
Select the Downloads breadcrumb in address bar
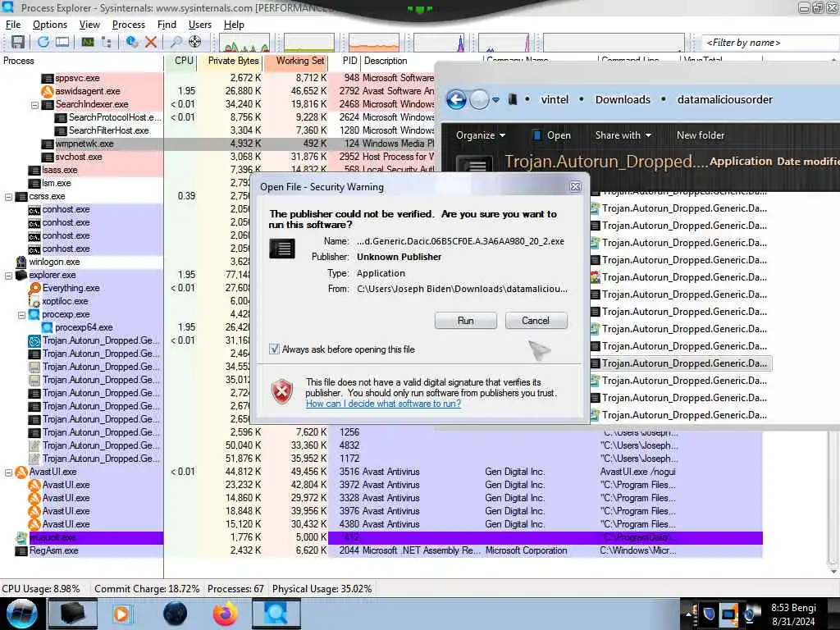coord(623,99)
